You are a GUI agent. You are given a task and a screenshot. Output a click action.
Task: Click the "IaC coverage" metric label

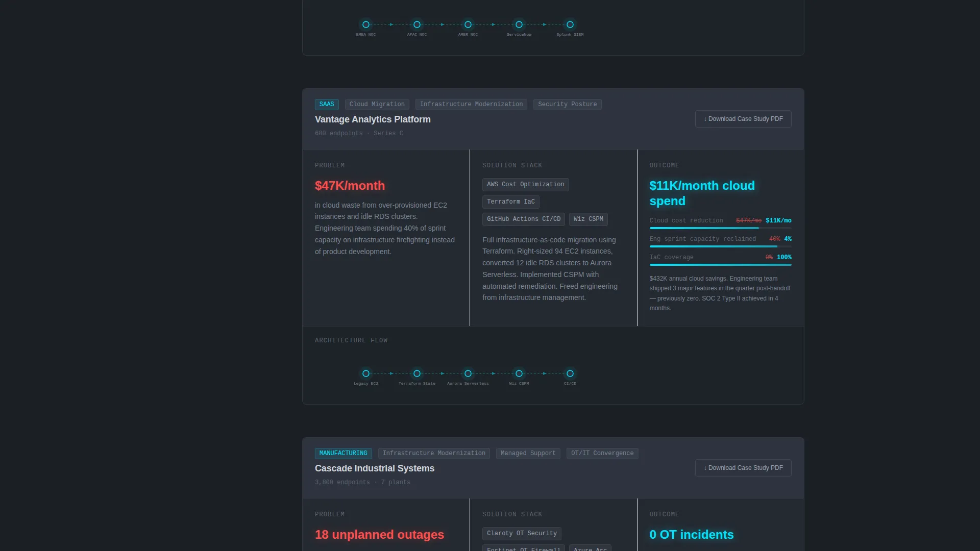(x=671, y=257)
